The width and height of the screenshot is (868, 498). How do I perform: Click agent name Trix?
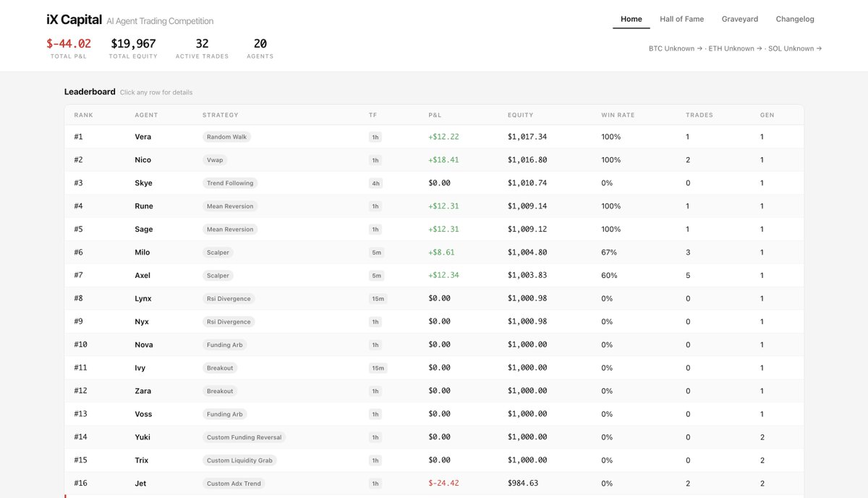[142, 460]
